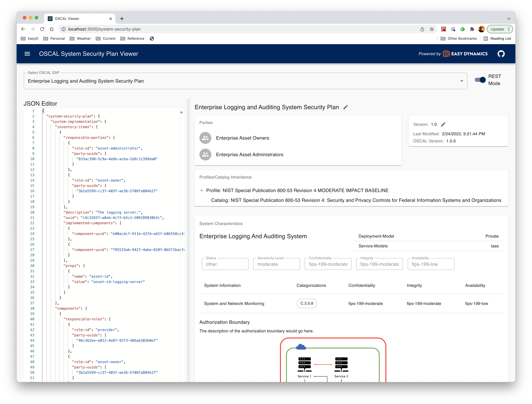Screen dimensions: 532x404
Task: Click the Deployment-Model row
Action: (x=428, y=236)
